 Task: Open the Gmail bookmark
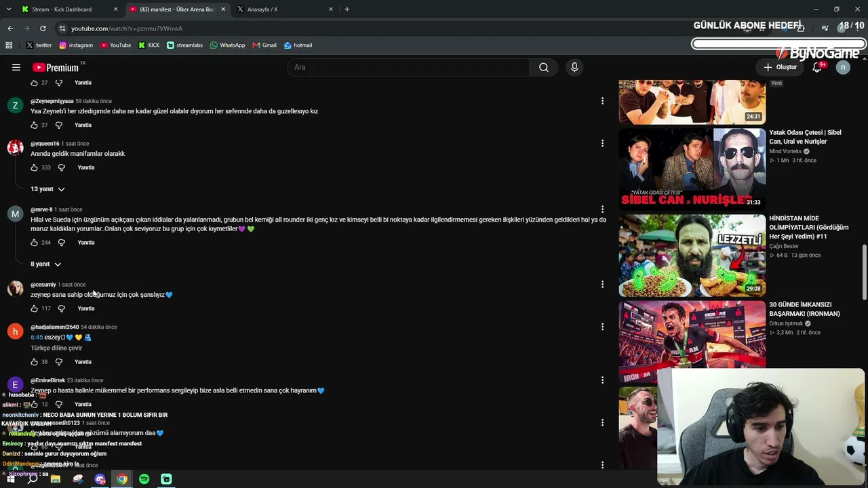tap(264, 45)
